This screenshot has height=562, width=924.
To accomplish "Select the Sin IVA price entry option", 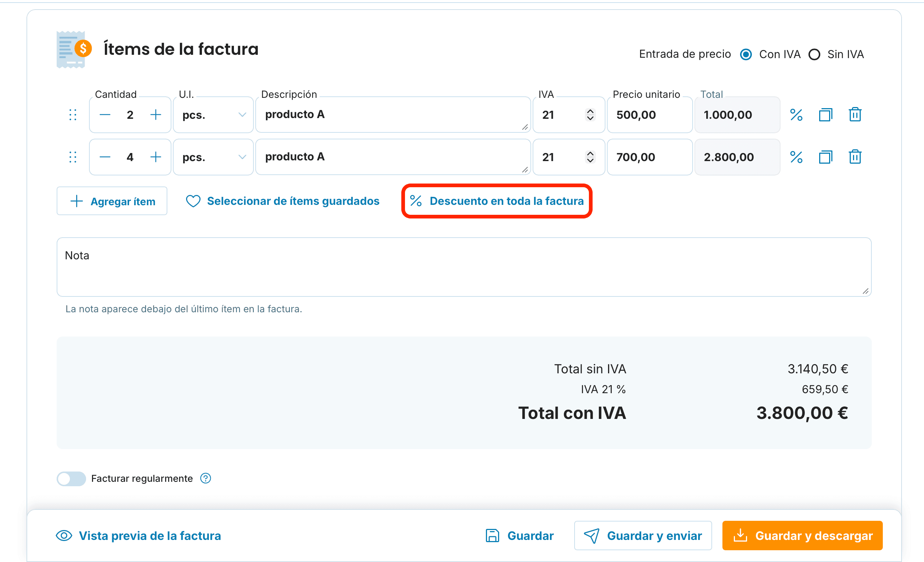I will pos(814,54).
